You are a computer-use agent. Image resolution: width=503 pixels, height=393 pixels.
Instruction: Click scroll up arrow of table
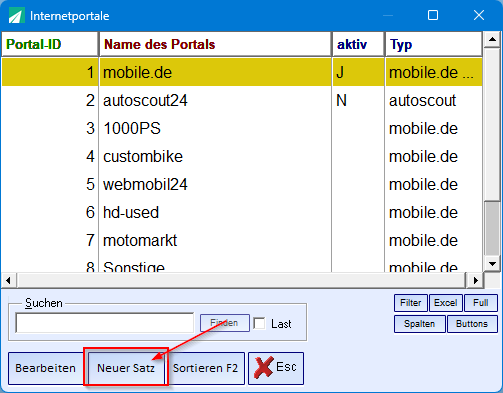[492, 40]
